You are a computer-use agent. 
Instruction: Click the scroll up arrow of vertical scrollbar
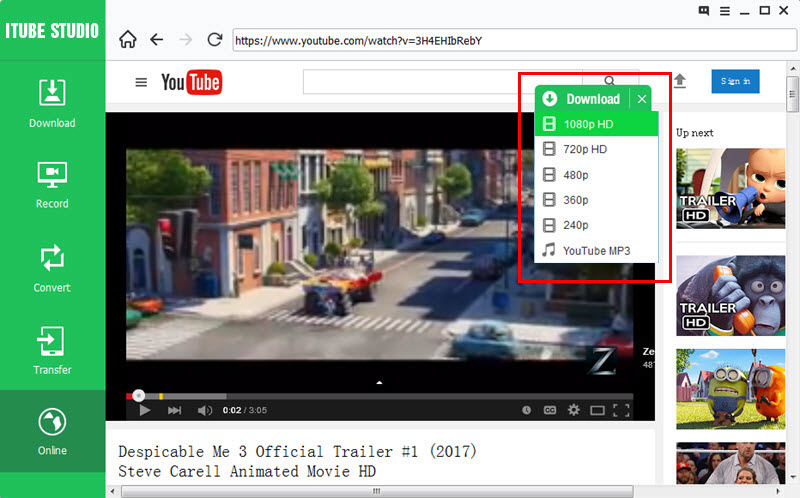tap(792, 68)
